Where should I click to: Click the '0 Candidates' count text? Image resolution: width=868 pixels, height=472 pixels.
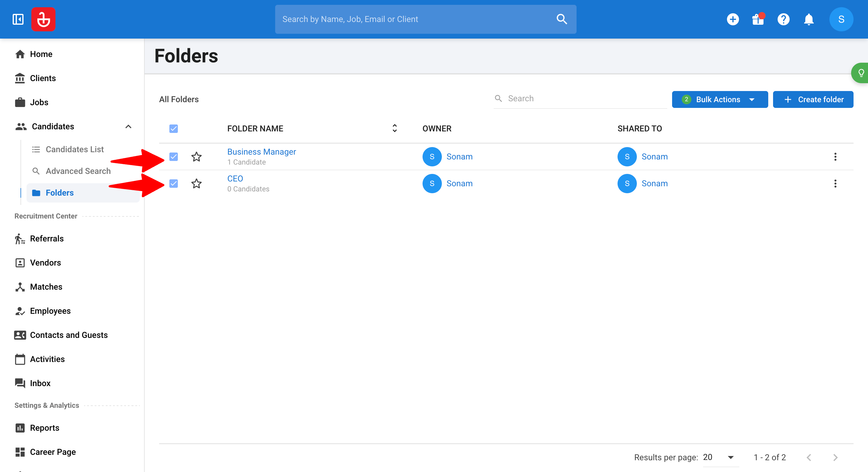[248, 189]
